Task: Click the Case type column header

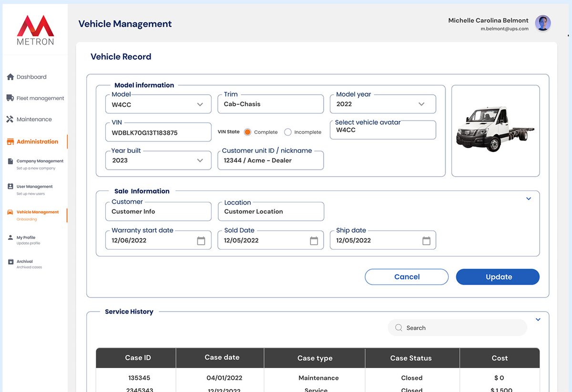Action: pyautogui.click(x=315, y=358)
